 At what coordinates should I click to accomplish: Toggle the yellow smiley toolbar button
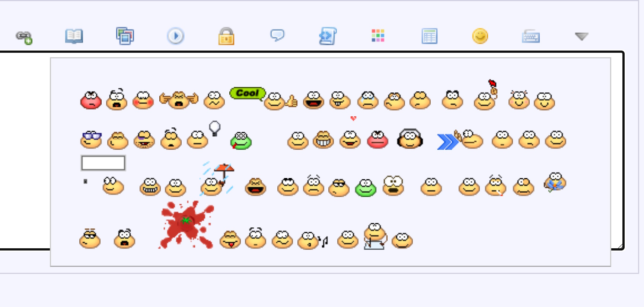tap(480, 36)
